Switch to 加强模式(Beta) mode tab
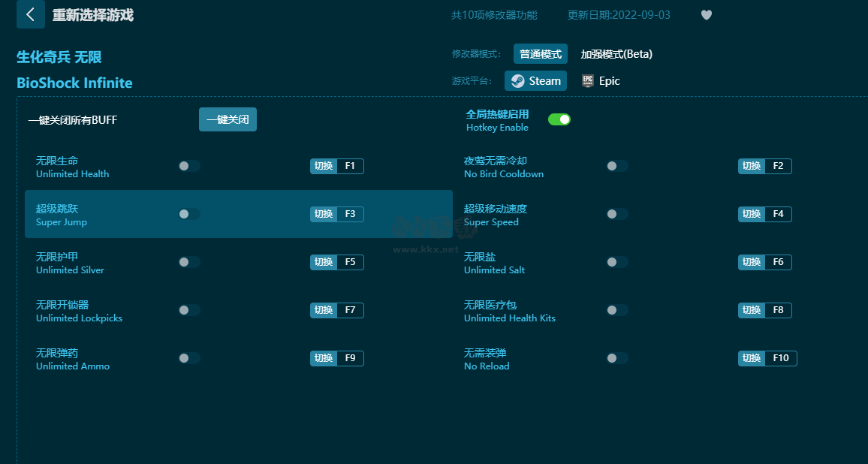The image size is (868, 464). pos(616,54)
